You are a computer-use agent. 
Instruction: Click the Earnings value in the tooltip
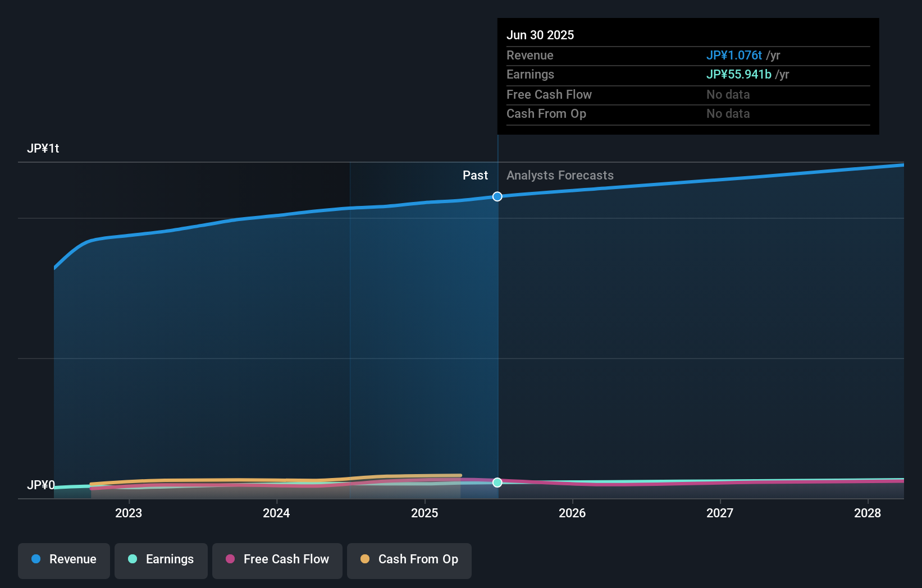point(739,74)
